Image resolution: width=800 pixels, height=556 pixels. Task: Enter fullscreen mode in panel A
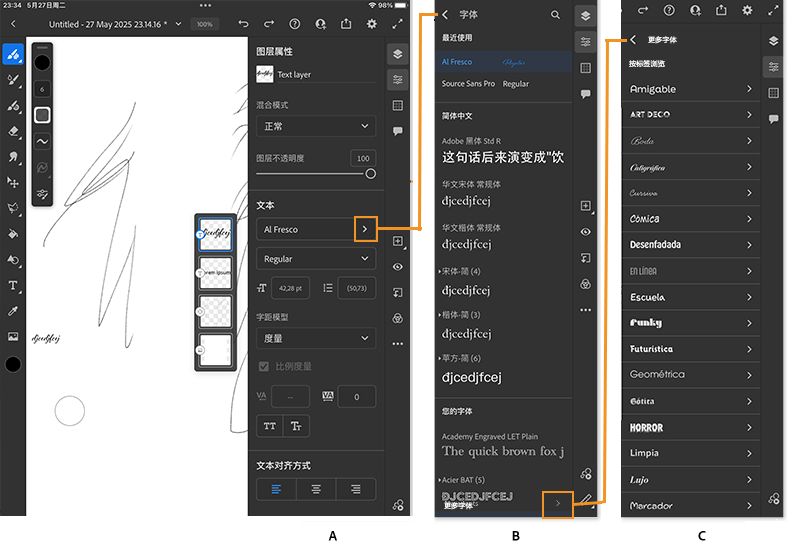[397, 24]
